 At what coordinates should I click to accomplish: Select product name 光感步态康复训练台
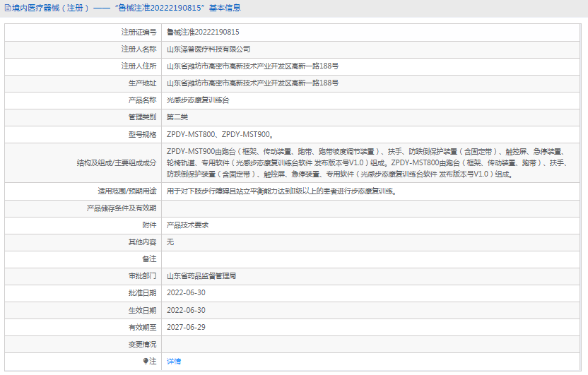coord(198,100)
